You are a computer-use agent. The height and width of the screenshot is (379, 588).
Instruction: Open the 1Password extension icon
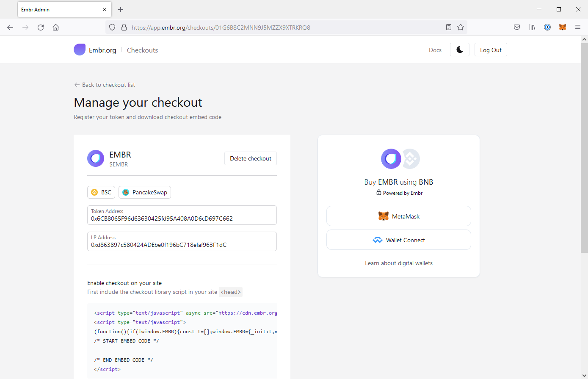(547, 27)
